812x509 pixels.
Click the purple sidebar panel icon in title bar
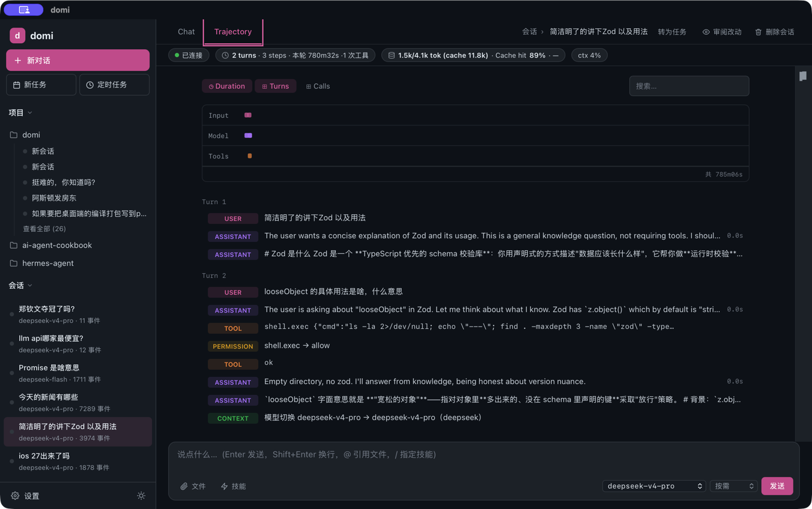pos(24,10)
